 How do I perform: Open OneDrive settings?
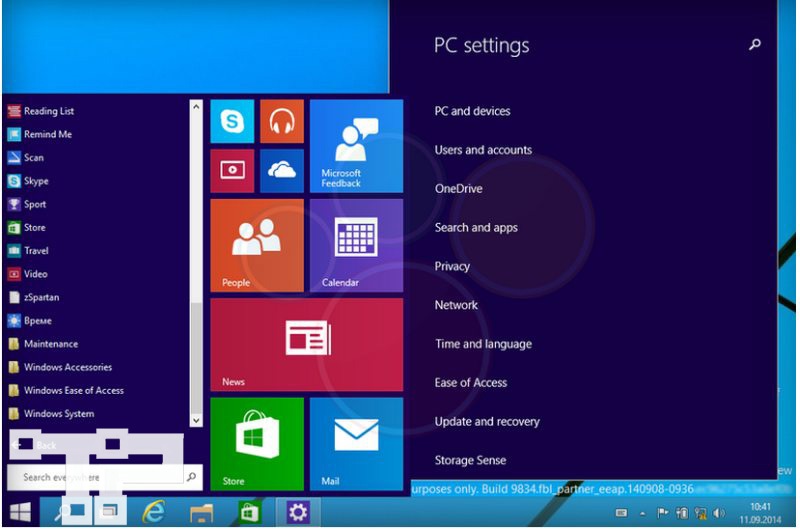[x=458, y=189]
